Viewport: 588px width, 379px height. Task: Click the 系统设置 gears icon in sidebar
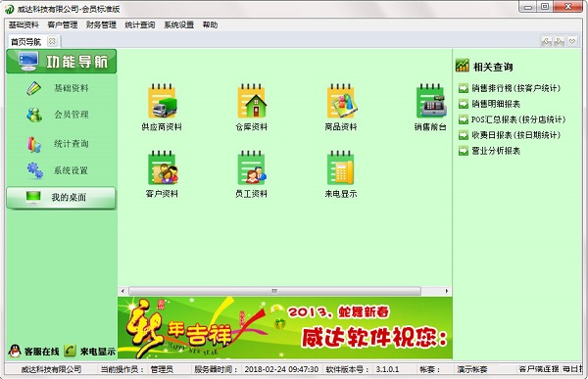click(34, 170)
